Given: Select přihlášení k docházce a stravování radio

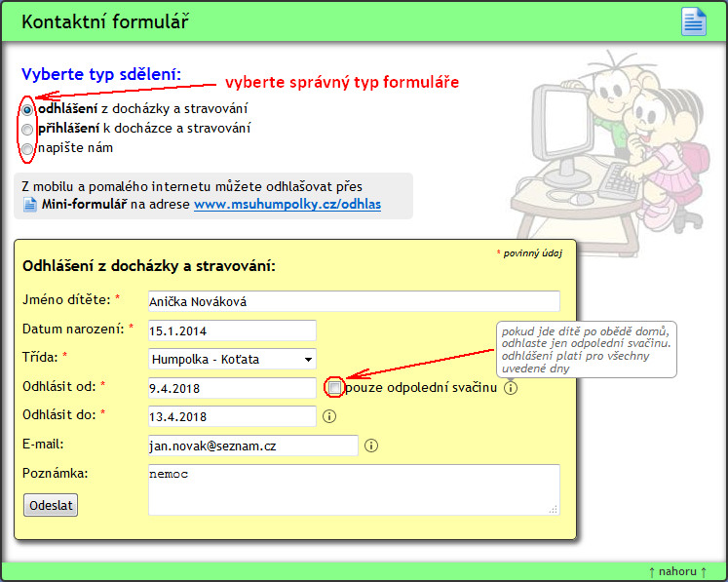Looking at the screenshot, I should click(x=27, y=129).
